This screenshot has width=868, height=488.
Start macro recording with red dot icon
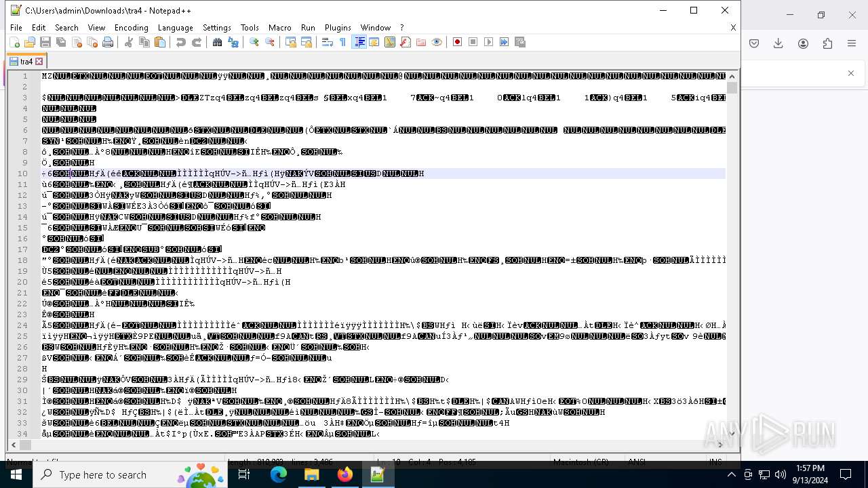[x=458, y=42]
